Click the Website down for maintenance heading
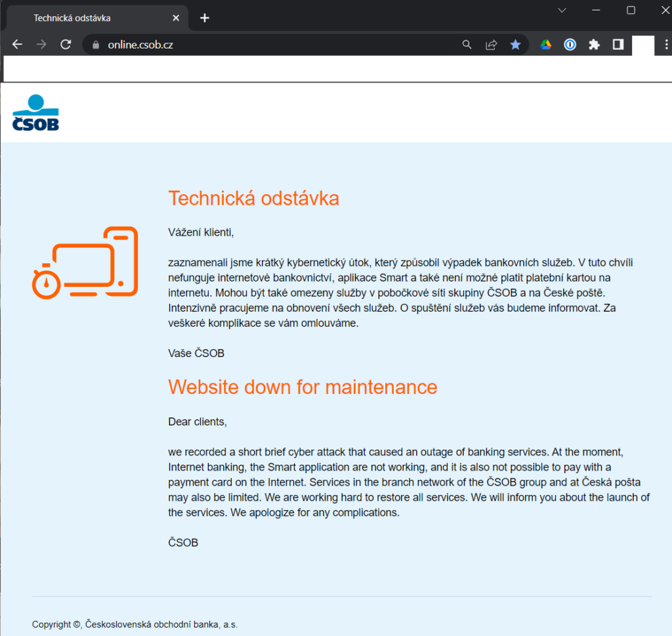 point(303,387)
